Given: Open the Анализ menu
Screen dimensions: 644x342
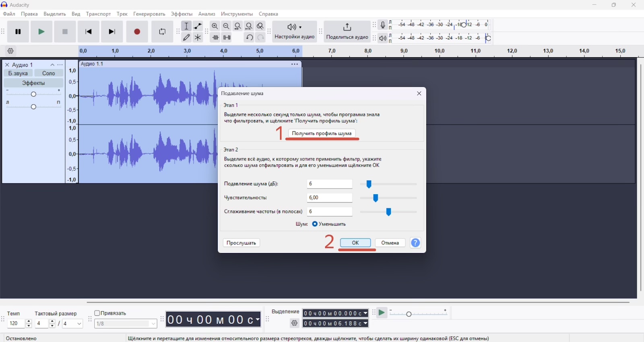Looking at the screenshot, I should pos(207,14).
